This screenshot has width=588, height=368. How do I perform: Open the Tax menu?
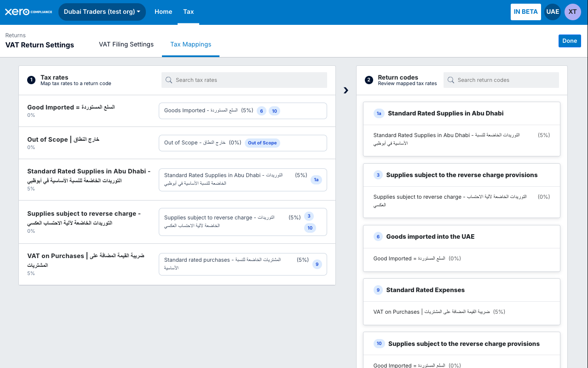point(189,12)
